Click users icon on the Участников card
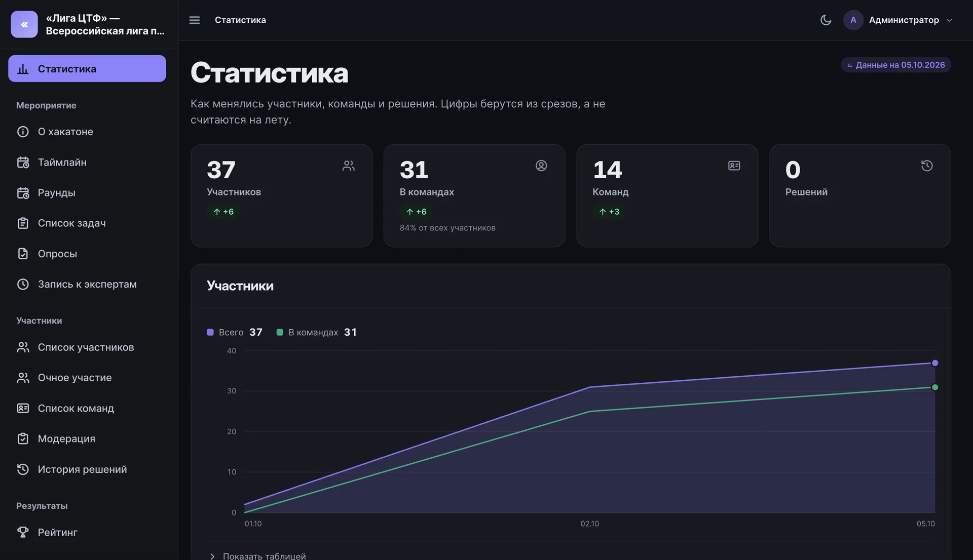 click(348, 166)
